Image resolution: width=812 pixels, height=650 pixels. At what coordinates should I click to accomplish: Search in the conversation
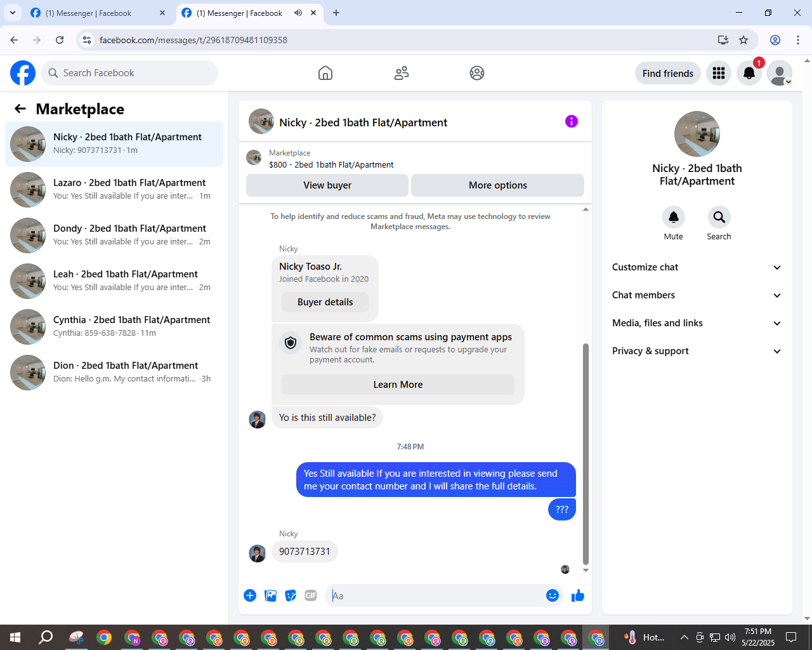click(x=719, y=217)
